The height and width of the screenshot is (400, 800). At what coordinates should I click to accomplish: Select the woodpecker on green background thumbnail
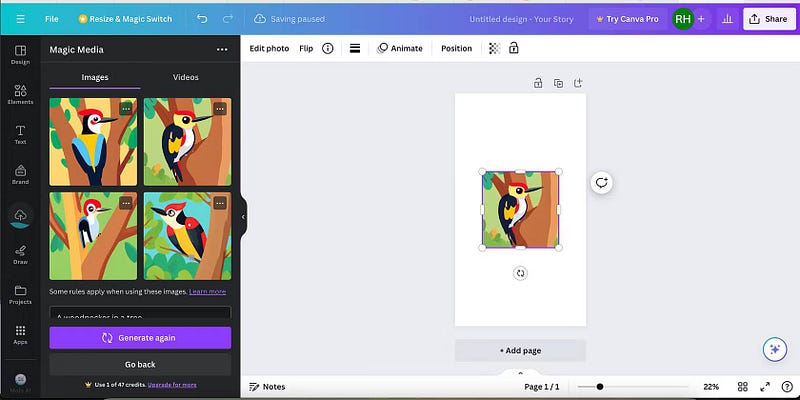coord(93,236)
